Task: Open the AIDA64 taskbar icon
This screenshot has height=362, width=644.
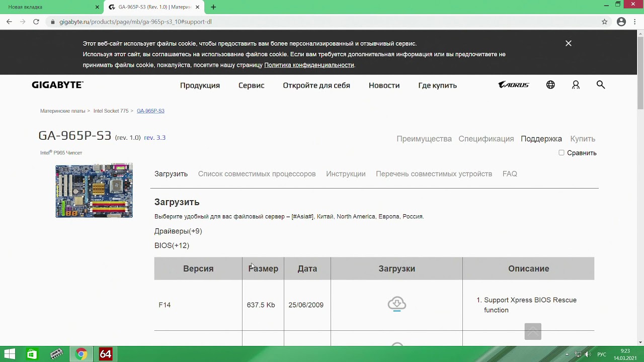Action: pos(105,354)
